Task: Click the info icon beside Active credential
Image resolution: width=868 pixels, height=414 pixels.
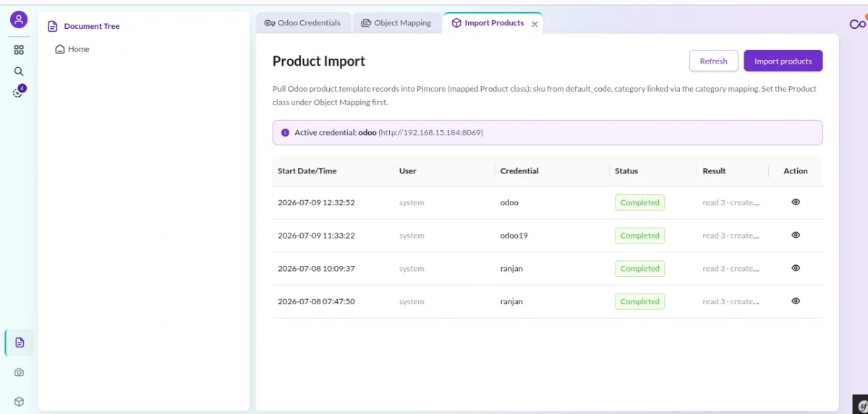Action: click(285, 133)
